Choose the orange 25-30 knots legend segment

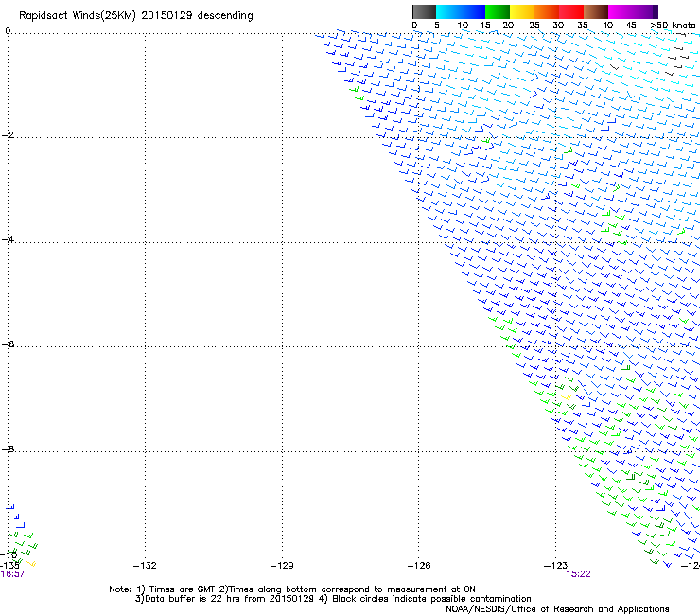(x=547, y=11)
